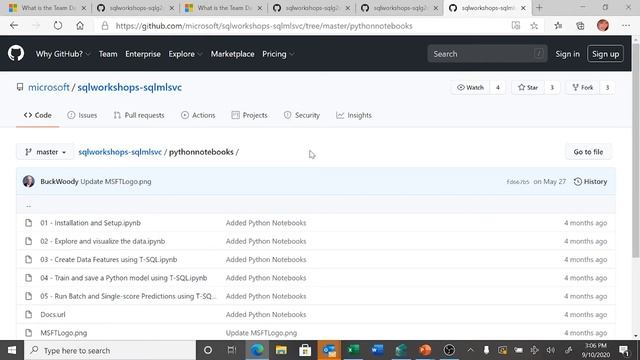Expand the Pricing menu
Image resolution: width=640 pixels, height=360 pixels.
278,54
